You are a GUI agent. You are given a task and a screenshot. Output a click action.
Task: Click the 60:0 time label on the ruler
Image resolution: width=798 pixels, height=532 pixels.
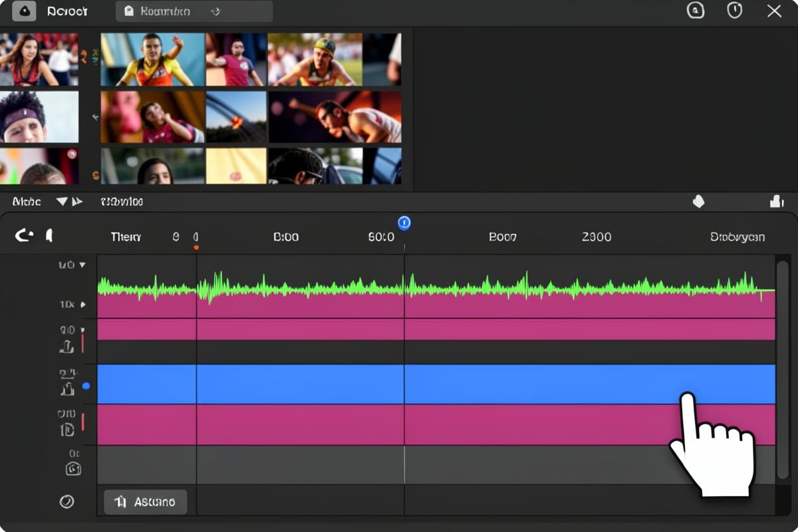click(381, 237)
